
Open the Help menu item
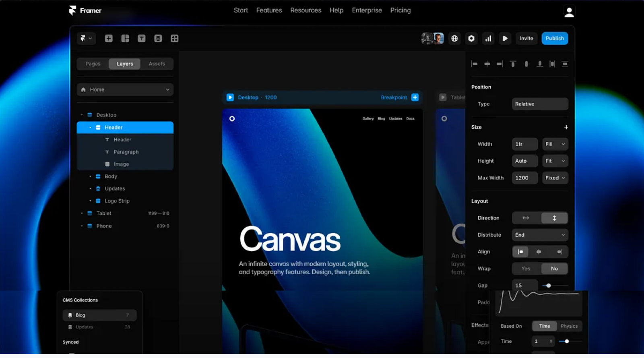coord(336,10)
